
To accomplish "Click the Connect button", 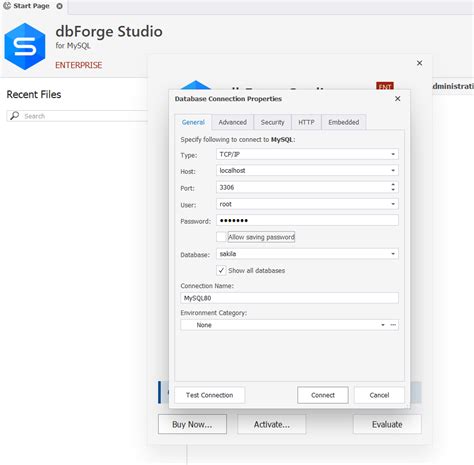I will tap(323, 395).
